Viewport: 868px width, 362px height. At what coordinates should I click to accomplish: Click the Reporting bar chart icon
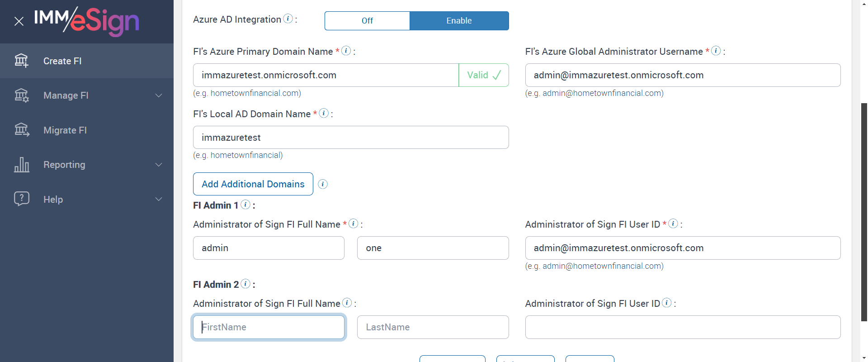21,165
